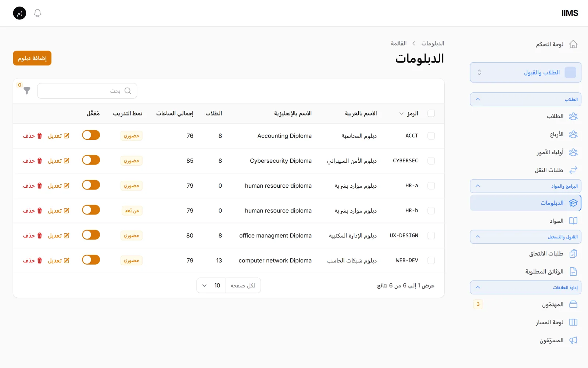Collapse the البرامج والمواد sidebar section
The height and width of the screenshot is (368, 588).
526,186
